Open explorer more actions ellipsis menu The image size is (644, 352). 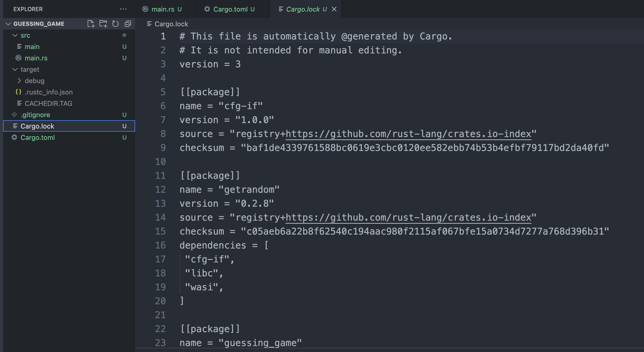[x=123, y=9]
